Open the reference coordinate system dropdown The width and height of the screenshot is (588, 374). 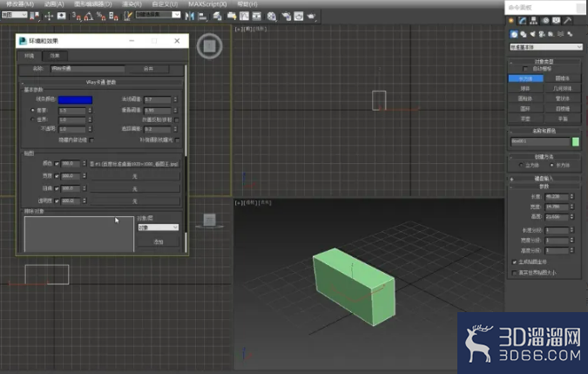coord(14,15)
